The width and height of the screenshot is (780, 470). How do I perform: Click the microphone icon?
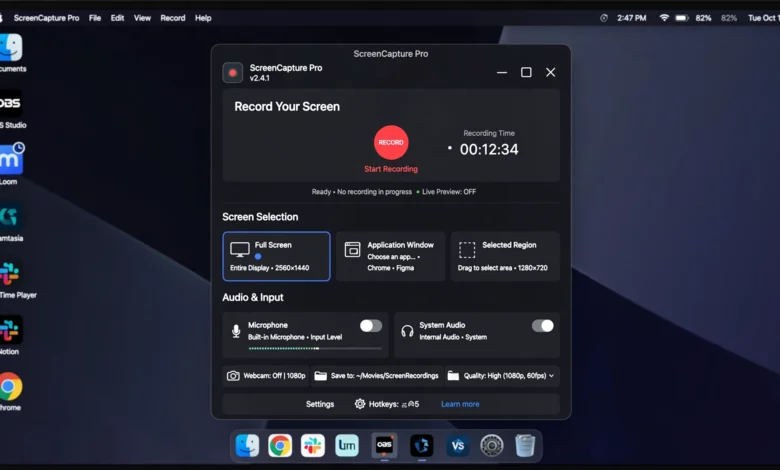click(236, 331)
